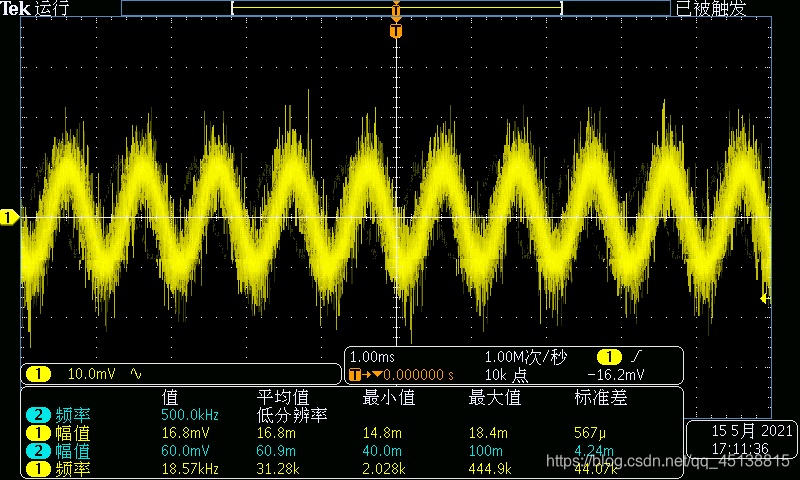Click the 1.00M次/秒 sample rate
The width and height of the screenshot is (800, 480).
526,357
